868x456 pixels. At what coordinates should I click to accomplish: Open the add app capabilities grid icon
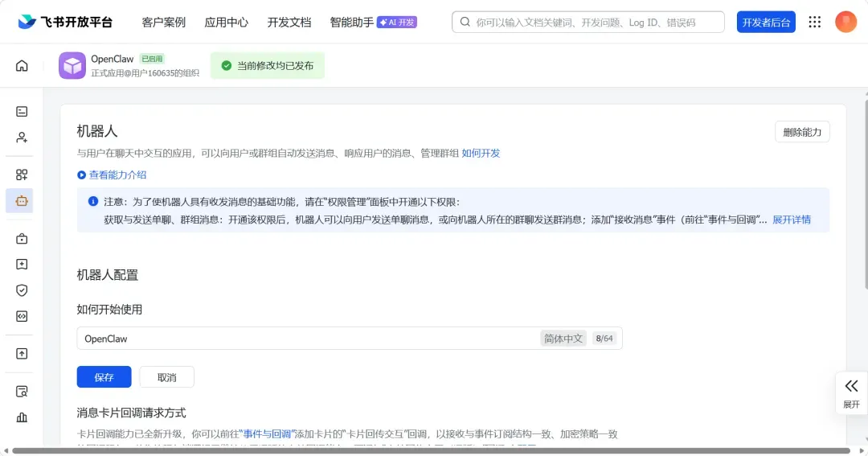tap(22, 175)
